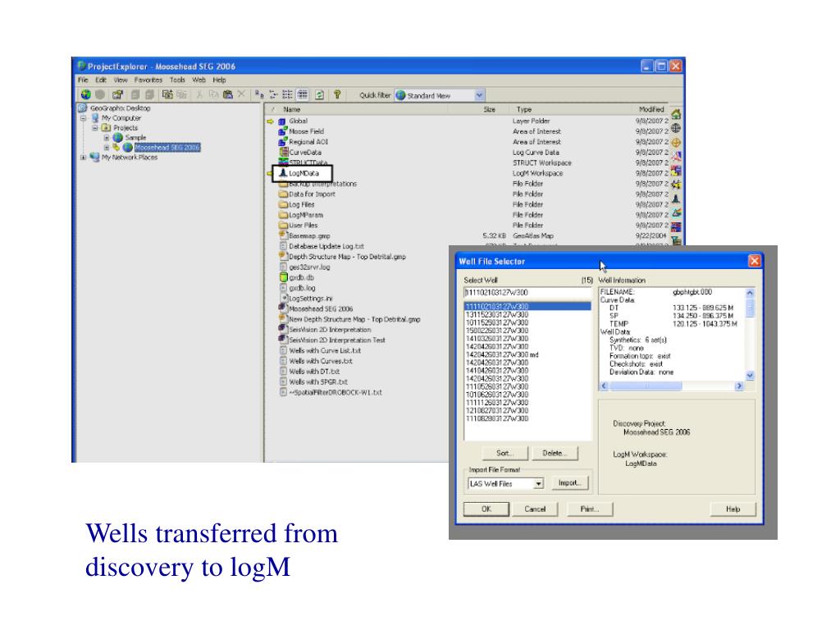Screen dimensions: 840x630
Task: Open the Import File Format dropdown
Action: click(x=538, y=484)
